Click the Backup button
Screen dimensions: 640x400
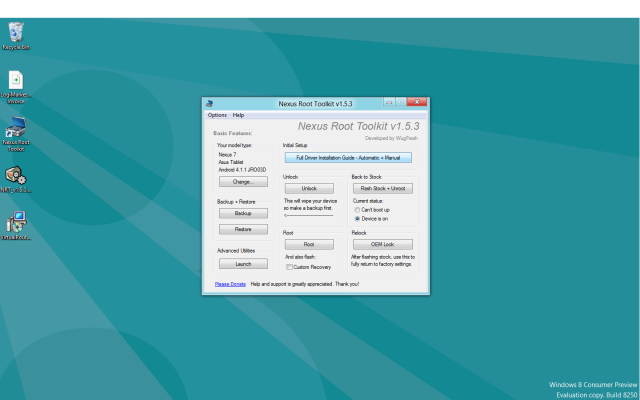[x=243, y=213]
